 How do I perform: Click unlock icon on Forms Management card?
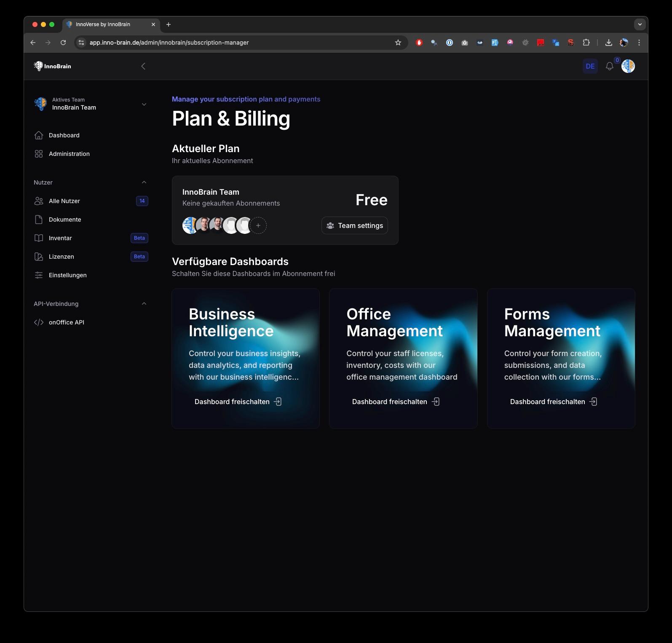593,402
